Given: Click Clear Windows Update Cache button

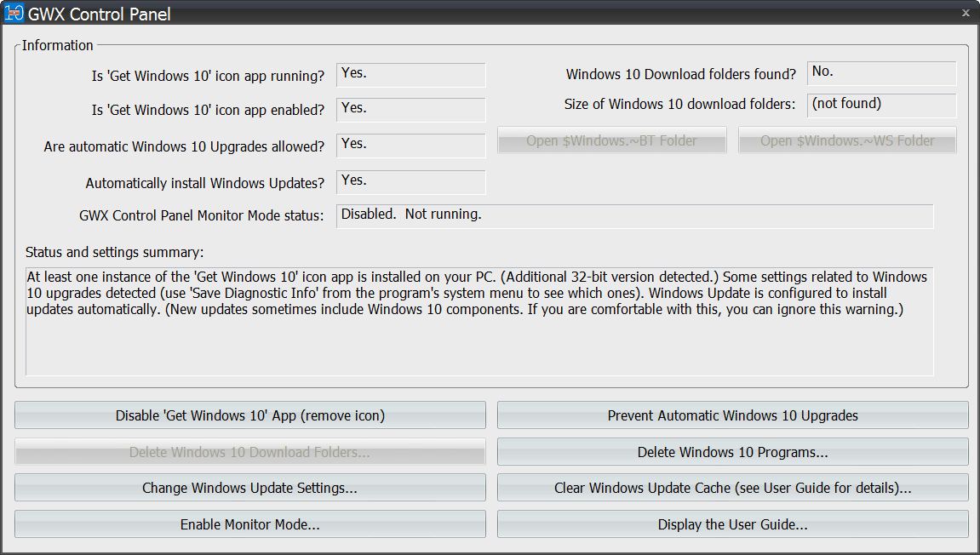Looking at the screenshot, I should [x=732, y=488].
